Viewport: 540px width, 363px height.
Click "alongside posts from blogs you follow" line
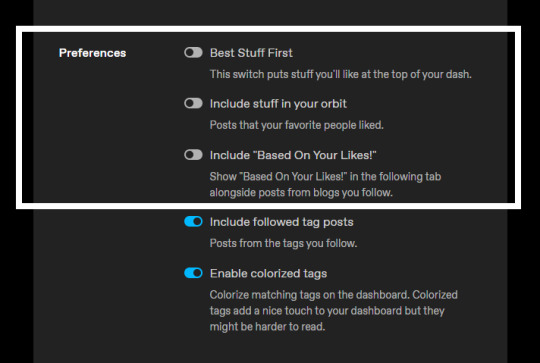tap(301, 192)
